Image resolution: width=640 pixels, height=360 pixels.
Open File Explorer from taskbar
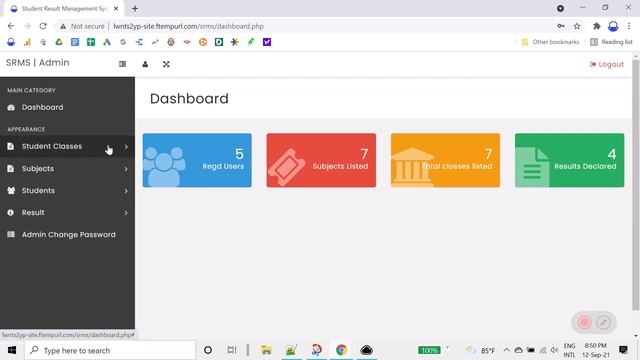[x=266, y=350]
